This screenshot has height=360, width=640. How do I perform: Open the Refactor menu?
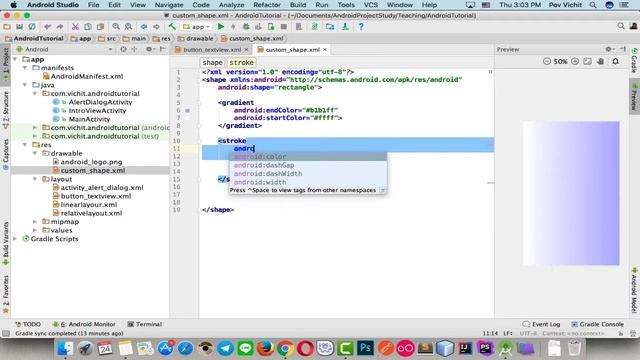[267, 5]
